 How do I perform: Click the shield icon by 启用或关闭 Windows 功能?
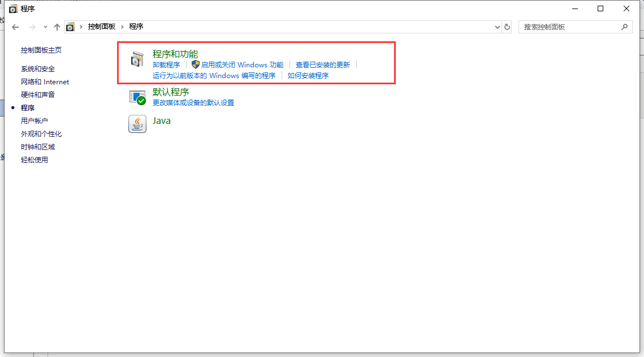[x=196, y=64]
